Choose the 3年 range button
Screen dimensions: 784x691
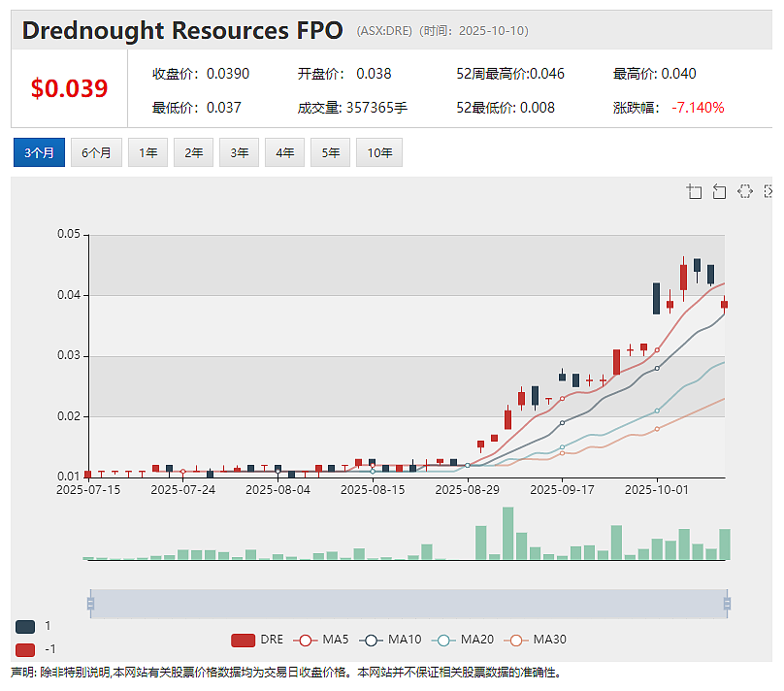click(x=239, y=152)
